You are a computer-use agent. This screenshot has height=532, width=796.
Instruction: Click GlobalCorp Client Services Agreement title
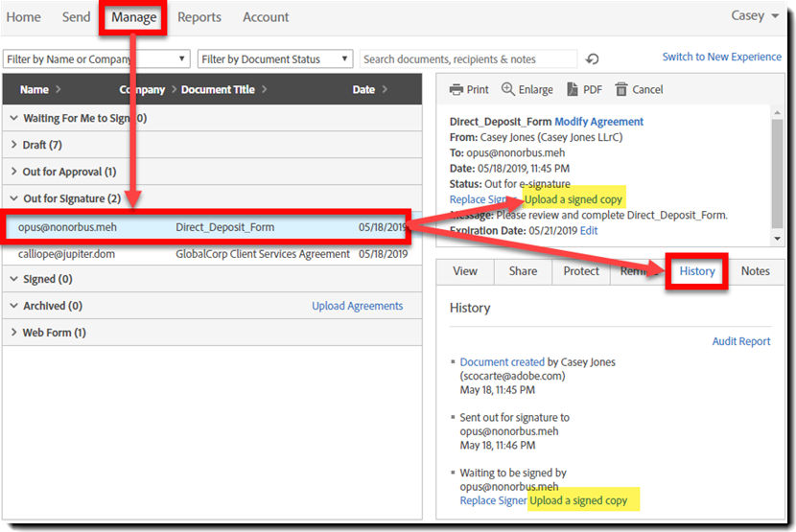(x=263, y=254)
